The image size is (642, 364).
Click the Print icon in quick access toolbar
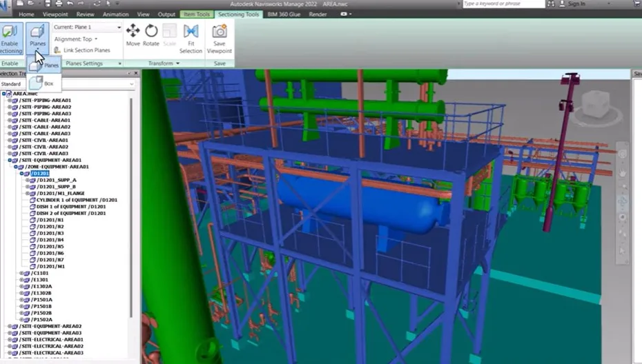click(59, 3)
